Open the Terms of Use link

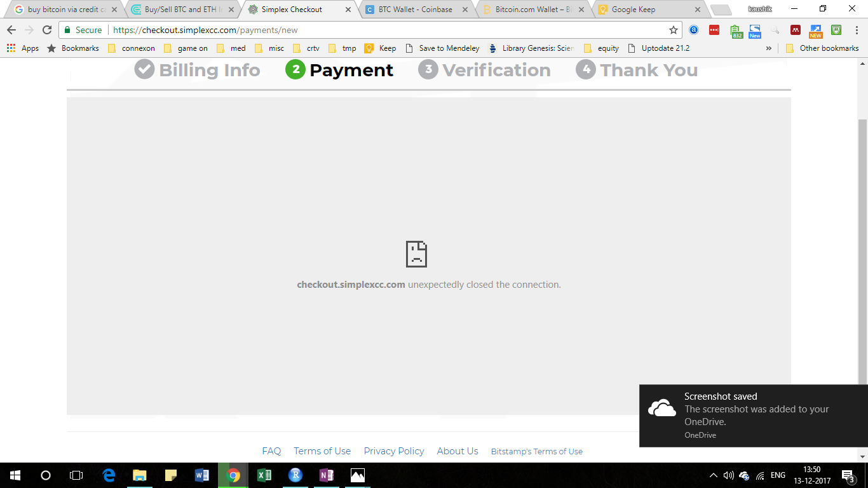pos(322,451)
